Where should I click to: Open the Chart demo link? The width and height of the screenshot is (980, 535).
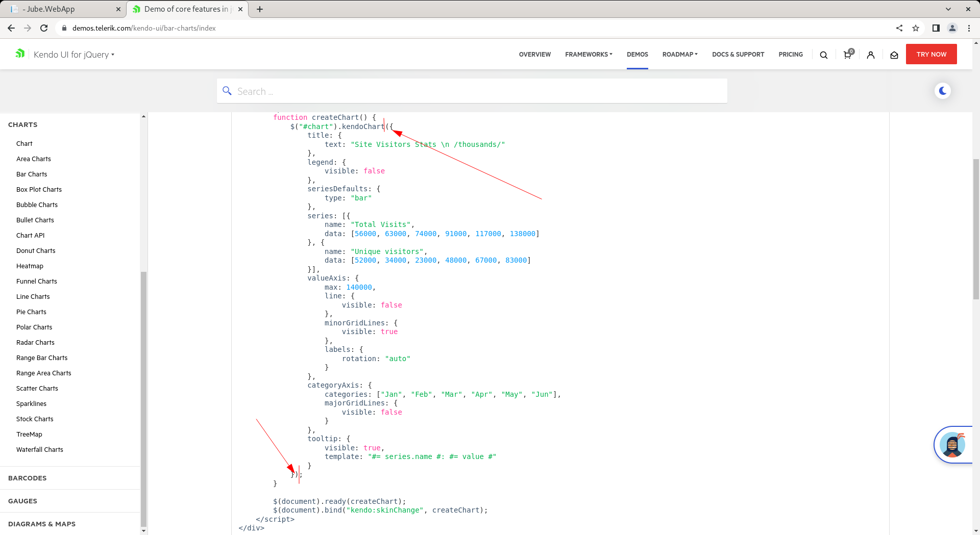pyautogui.click(x=24, y=143)
